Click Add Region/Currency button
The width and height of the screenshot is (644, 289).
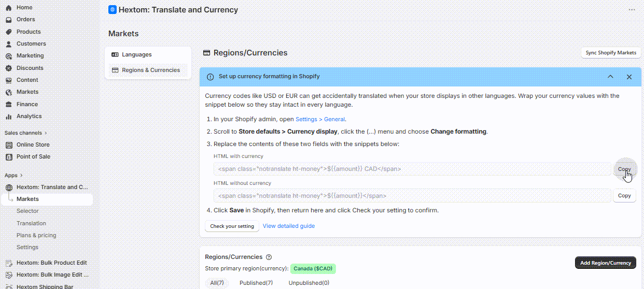606,263
